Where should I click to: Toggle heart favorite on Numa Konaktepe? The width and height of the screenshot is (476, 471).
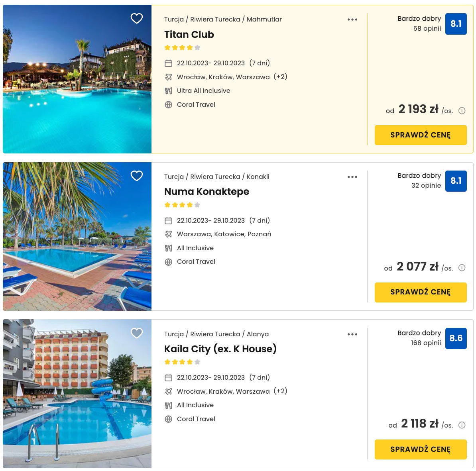137,176
